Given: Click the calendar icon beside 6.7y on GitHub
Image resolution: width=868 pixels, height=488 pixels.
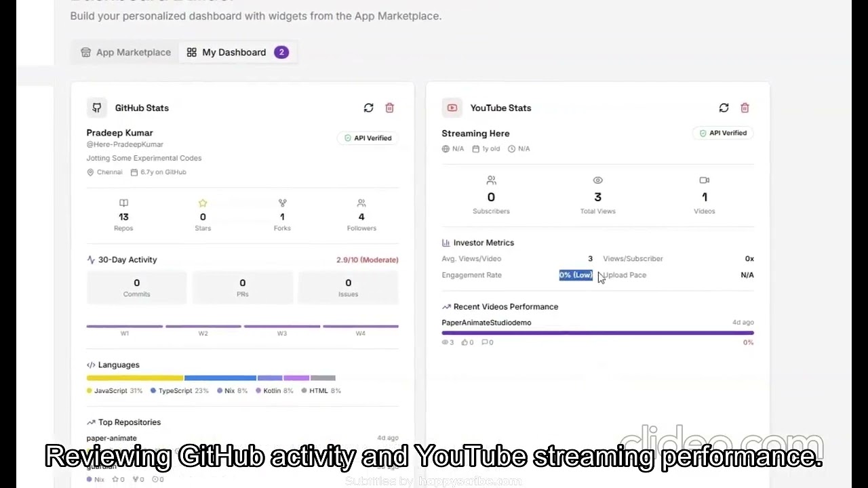Looking at the screenshot, I should click(134, 172).
